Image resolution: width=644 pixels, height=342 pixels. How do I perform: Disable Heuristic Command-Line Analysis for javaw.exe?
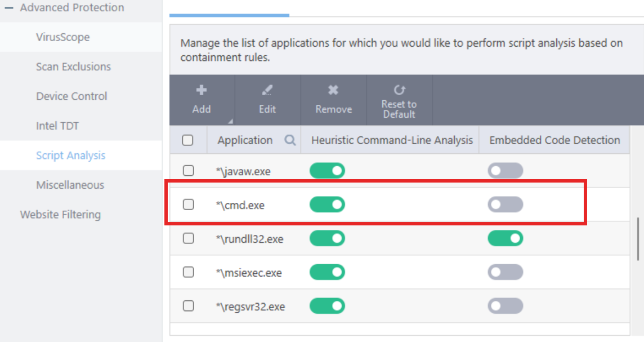(x=327, y=171)
